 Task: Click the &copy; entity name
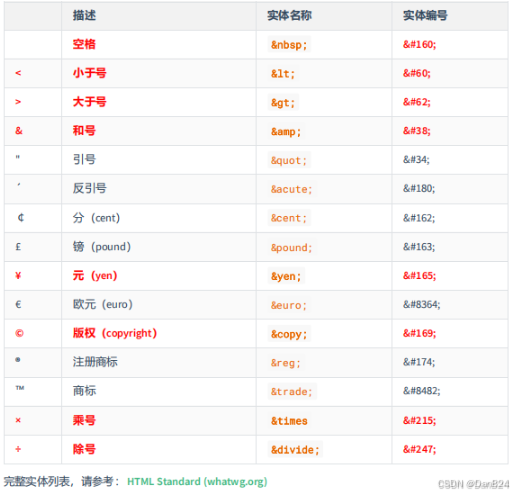pyautogui.click(x=289, y=334)
